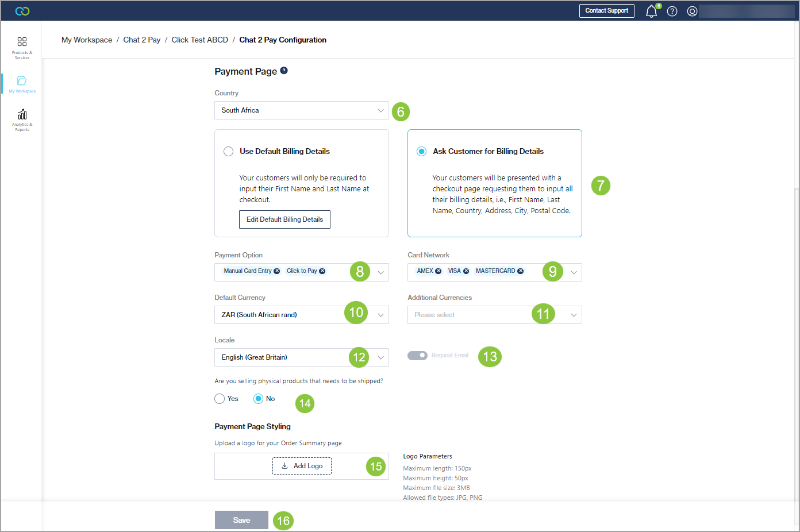Select Yes for physical products shipping

[220, 399]
